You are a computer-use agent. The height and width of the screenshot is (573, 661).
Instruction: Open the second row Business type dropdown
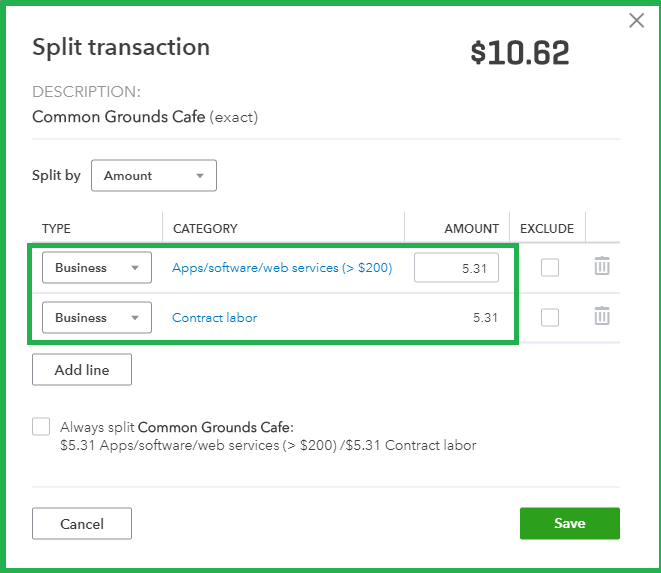(x=96, y=318)
